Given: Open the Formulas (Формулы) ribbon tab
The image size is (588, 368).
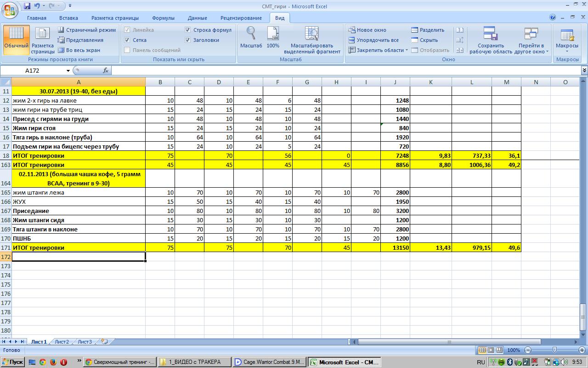Looking at the screenshot, I should pos(163,18).
